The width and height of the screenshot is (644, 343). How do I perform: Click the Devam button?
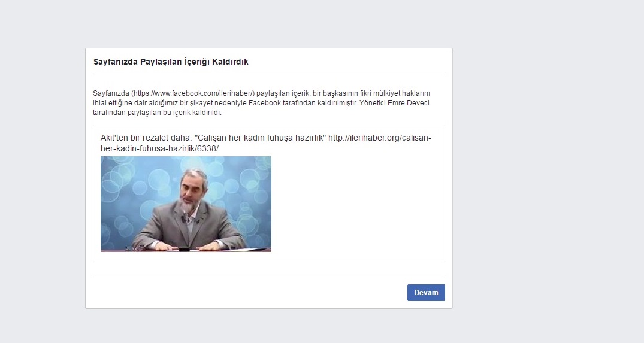[x=426, y=293]
